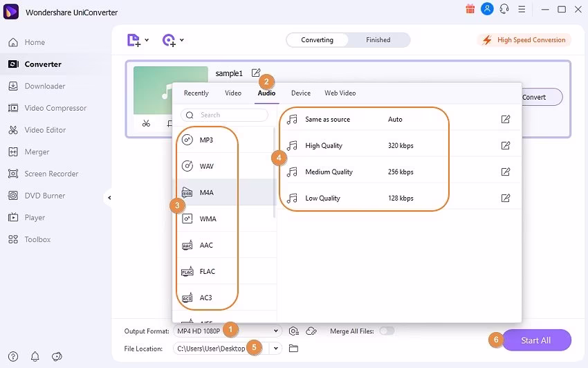Expand the load DVD dropdown arrow

tap(182, 40)
